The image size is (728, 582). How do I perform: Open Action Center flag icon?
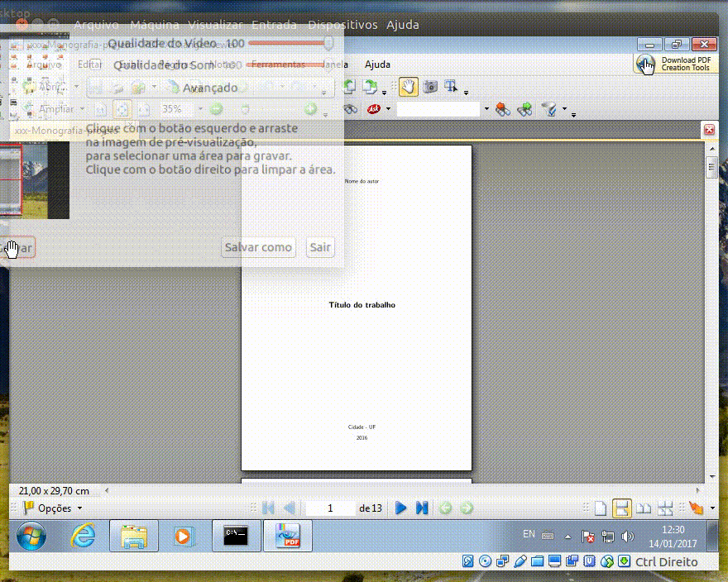point(588,537)
